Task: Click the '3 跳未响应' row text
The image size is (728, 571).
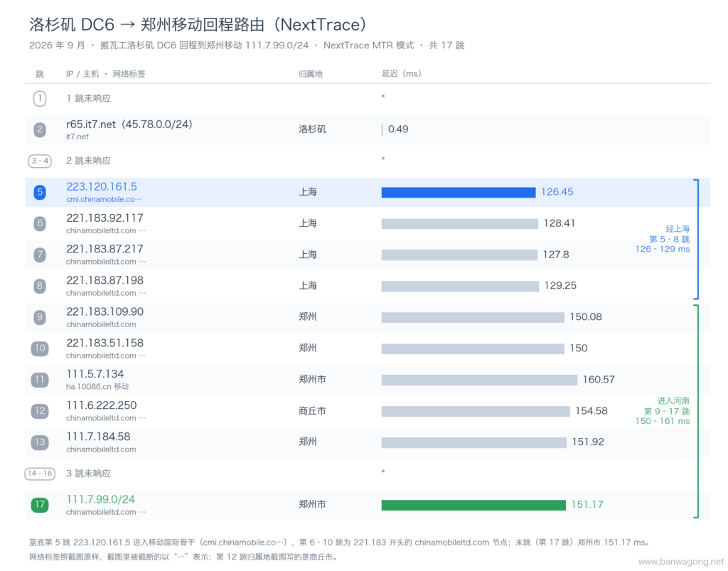Action: point(88,474)
